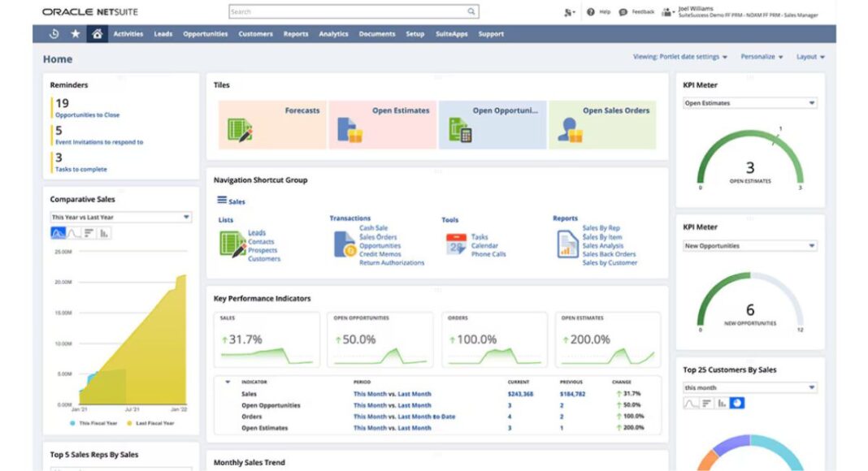The height and width of the screenshot is (471, 868).
Task: Select horizontal bars view for Top 25 Customers
Action: coord(706,402)
